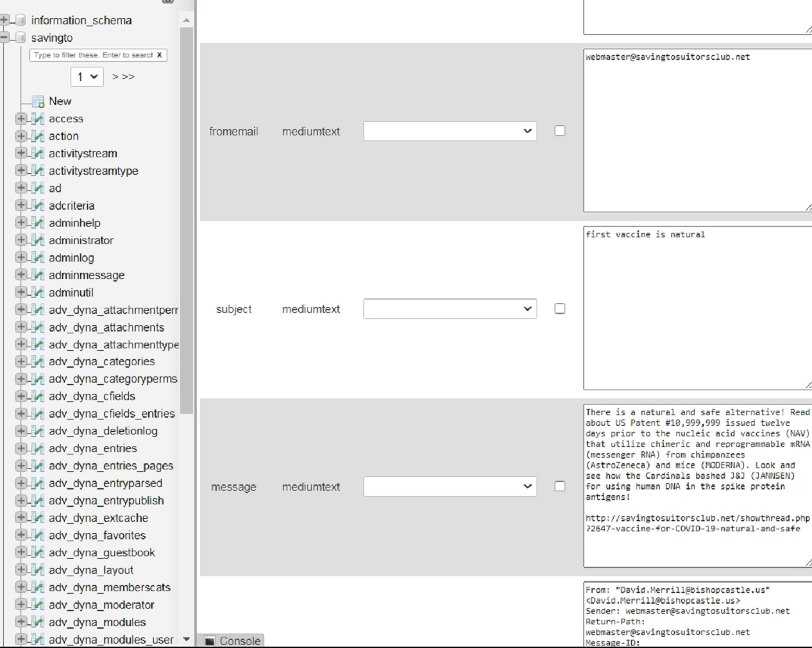Image resolution: width=812 pixels, height=648 pixels.
Task: Click the navigation panel vertical scrollbar
Action: (186, 218)
